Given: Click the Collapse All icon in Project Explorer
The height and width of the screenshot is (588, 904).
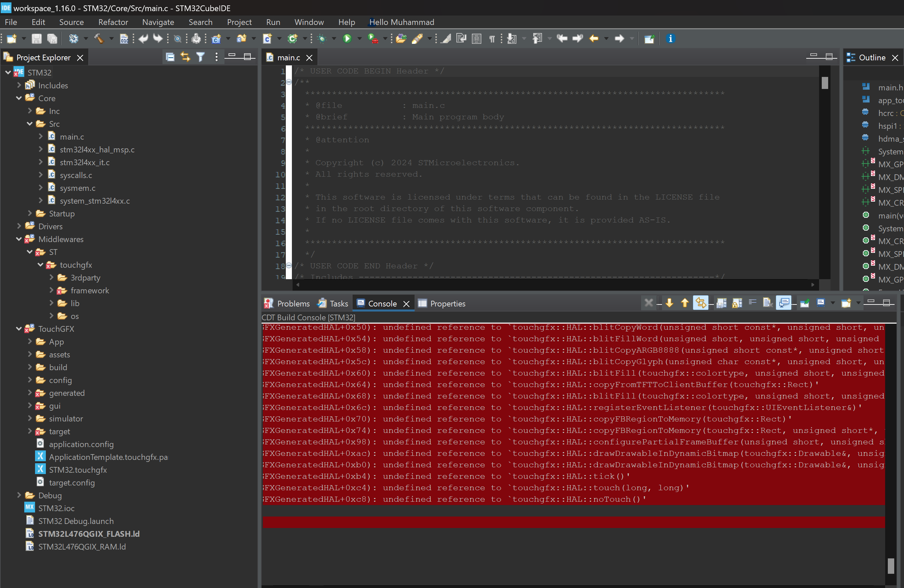Looking at the screenshot, I should pos(170,57).
